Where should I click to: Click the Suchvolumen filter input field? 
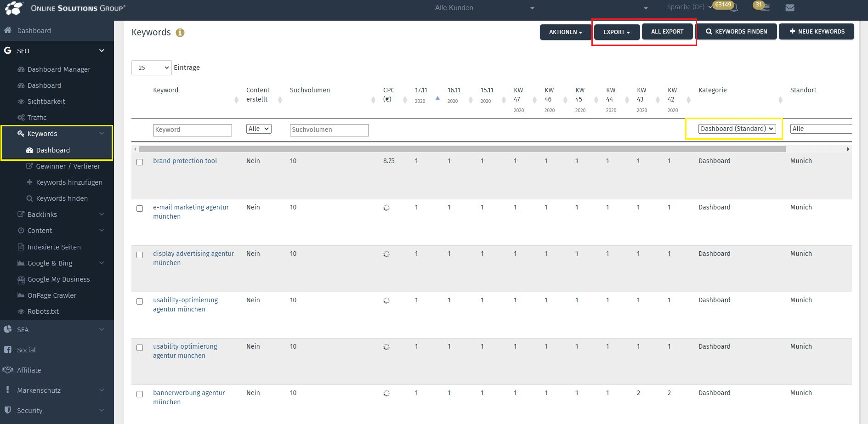(x=329, y=130)
